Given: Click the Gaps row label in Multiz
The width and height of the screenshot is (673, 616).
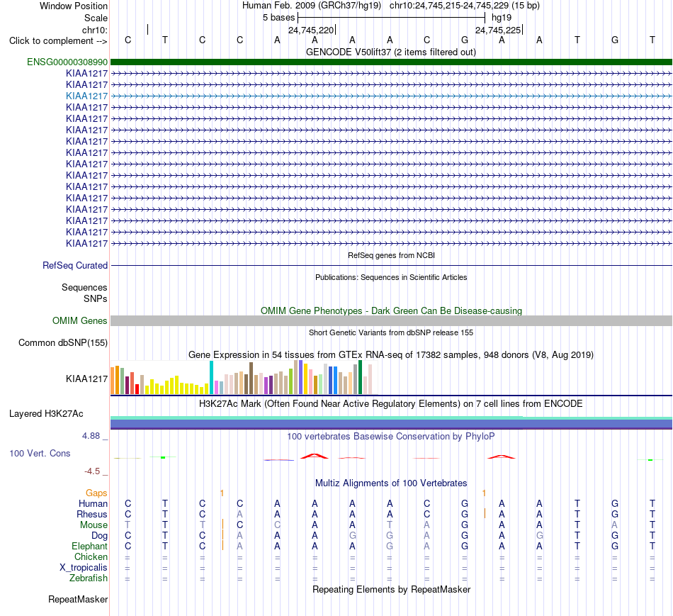Looking at the screenshot, I should (96, 493).
